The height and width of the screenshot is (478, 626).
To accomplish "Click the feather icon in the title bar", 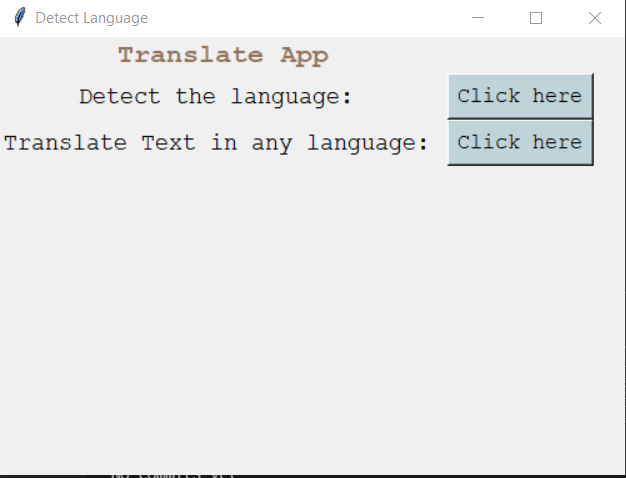I will coord(20,18).
